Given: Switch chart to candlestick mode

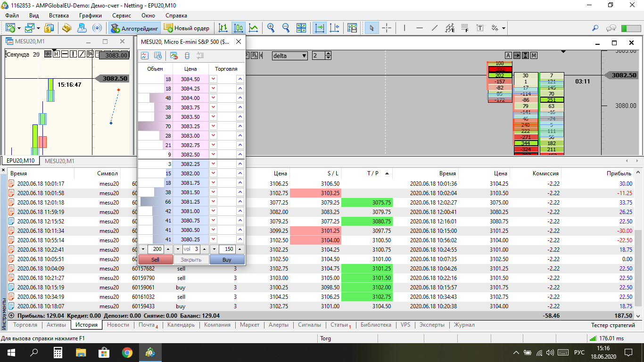Looking at the screenshot, I should click(x=238, y=28).
